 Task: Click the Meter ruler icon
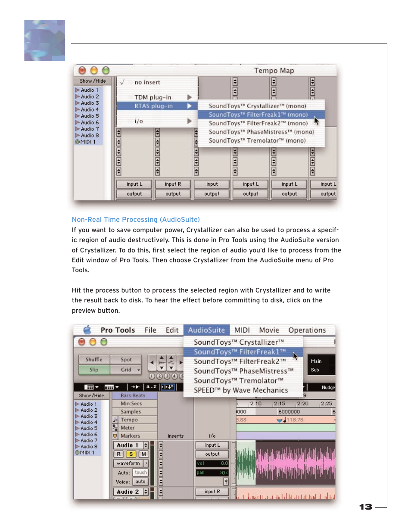click(x=115, y=428)
